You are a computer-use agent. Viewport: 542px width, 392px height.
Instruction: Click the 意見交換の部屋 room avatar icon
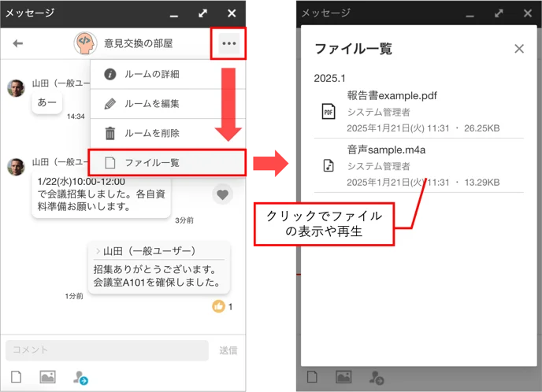click(85, 43)
